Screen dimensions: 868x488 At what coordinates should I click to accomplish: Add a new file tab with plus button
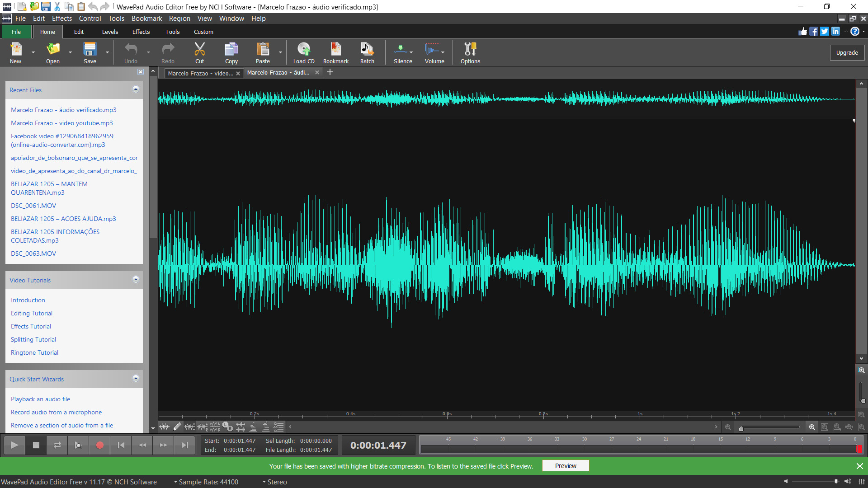pos(330,72)
